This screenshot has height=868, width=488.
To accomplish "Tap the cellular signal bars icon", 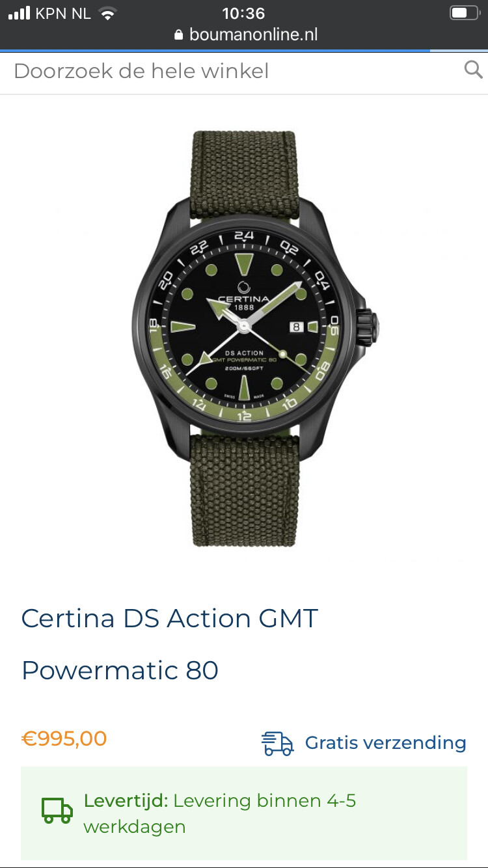I will [20, 13].
